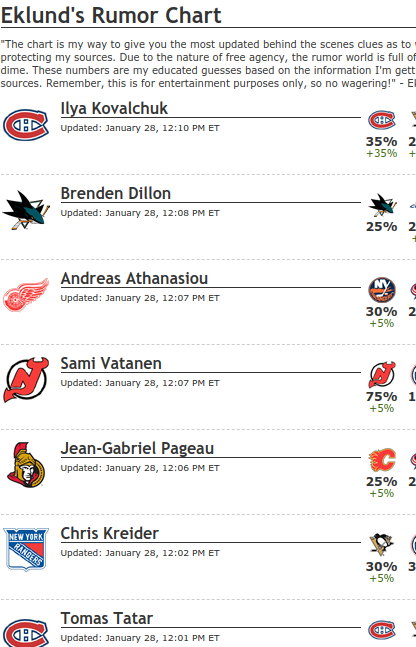Open the Andreas Athanasiou player link

[x=134, y=279]
